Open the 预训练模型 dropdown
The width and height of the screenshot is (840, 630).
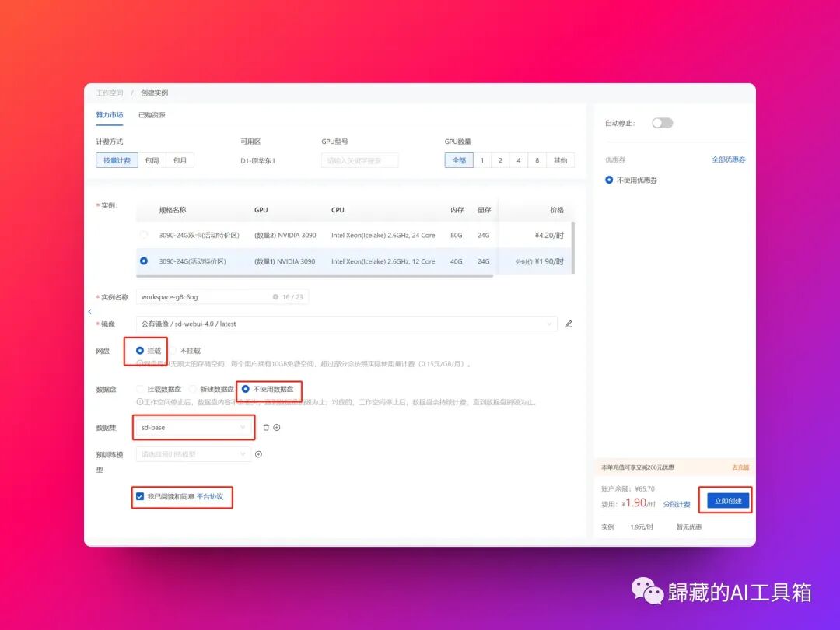click(x=194, y=454)
